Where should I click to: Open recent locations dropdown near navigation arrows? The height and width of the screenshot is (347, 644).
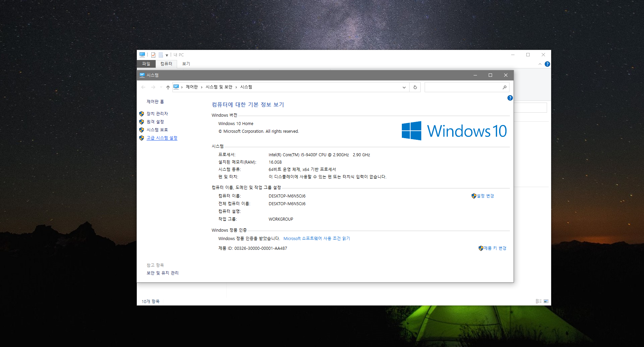coord(161,87)
